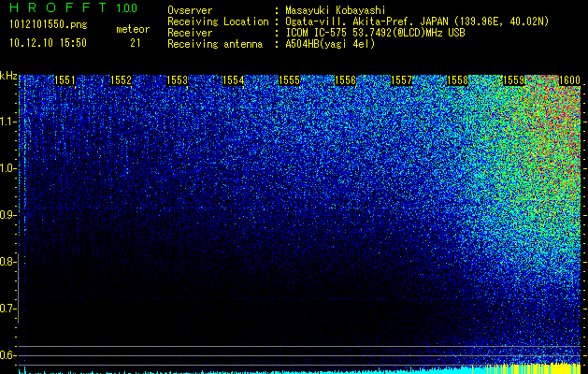The width and height of the screenshot is (588, 374).
Task: Click the meteor count value 21
Action: 136,43
